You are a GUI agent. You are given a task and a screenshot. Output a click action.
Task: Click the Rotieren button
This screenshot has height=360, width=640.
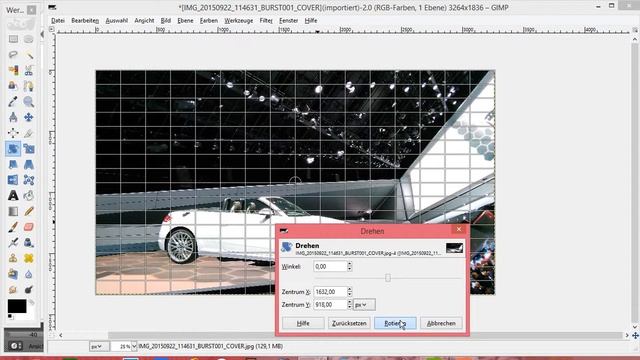[395, 323]
